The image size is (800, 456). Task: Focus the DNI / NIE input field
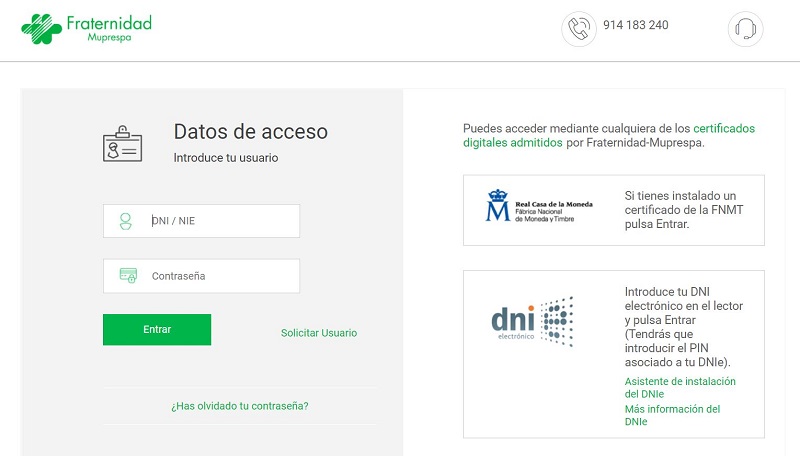point(202,221)
